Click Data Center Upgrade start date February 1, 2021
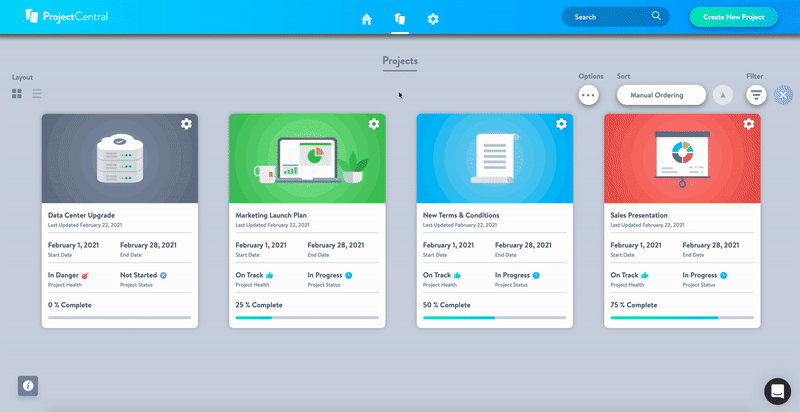 click(73, 245)
